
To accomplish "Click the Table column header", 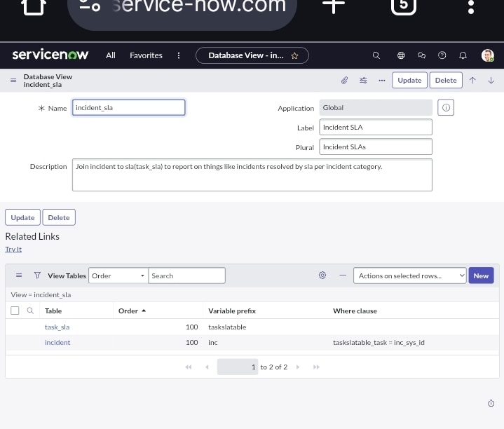I will click(53, 311).
